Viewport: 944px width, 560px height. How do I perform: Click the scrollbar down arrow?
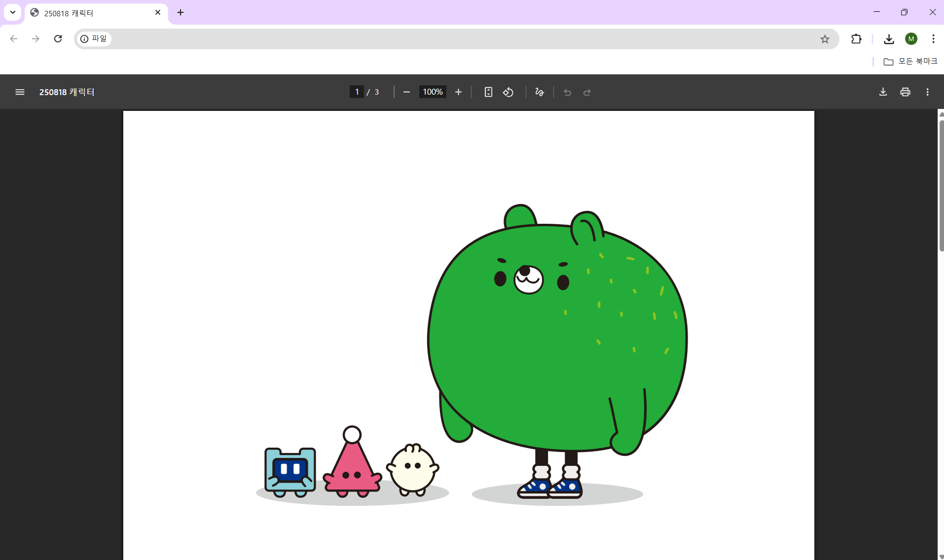[941, 557]
